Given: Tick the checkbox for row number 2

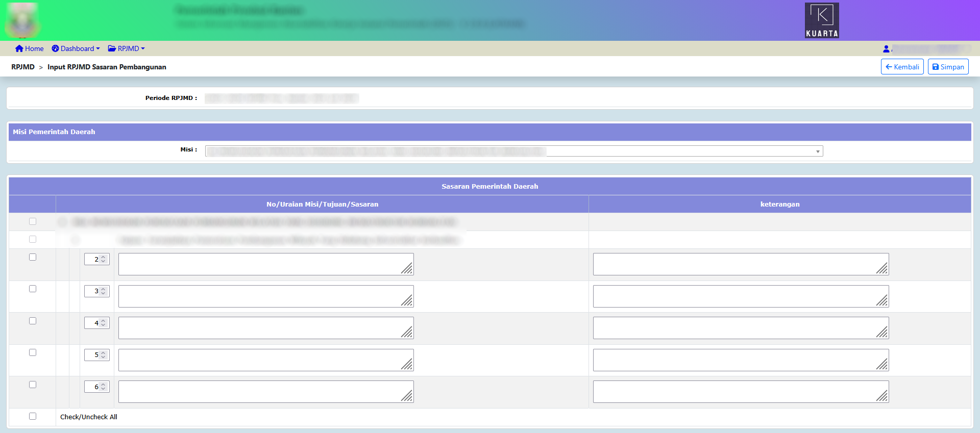Looking at the screenshot, I should (33, 257).
